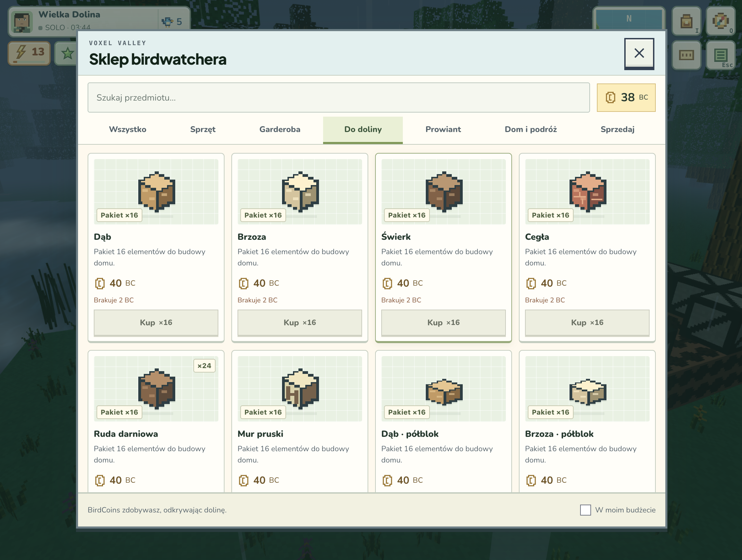
Task: Click the Brzoza block thumbnail
Action: click(x=300, y=192)
